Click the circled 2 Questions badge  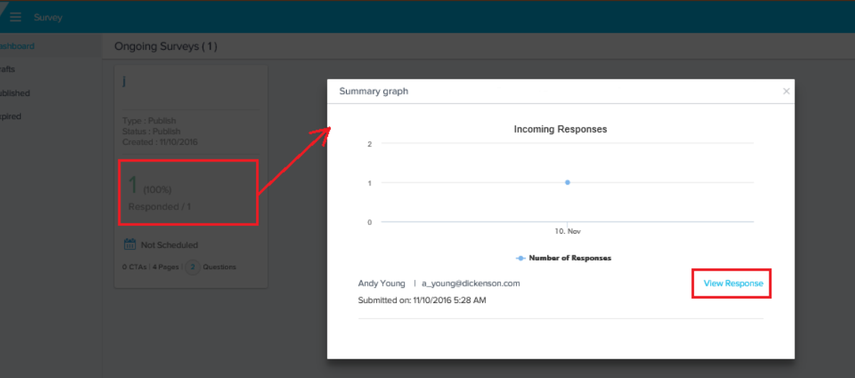pyautogui.click(x=192, y=267)
